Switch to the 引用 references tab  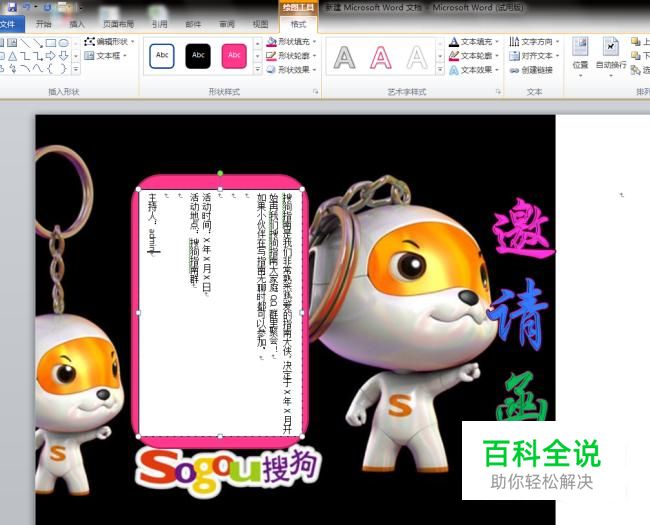[x=160, y=24]
